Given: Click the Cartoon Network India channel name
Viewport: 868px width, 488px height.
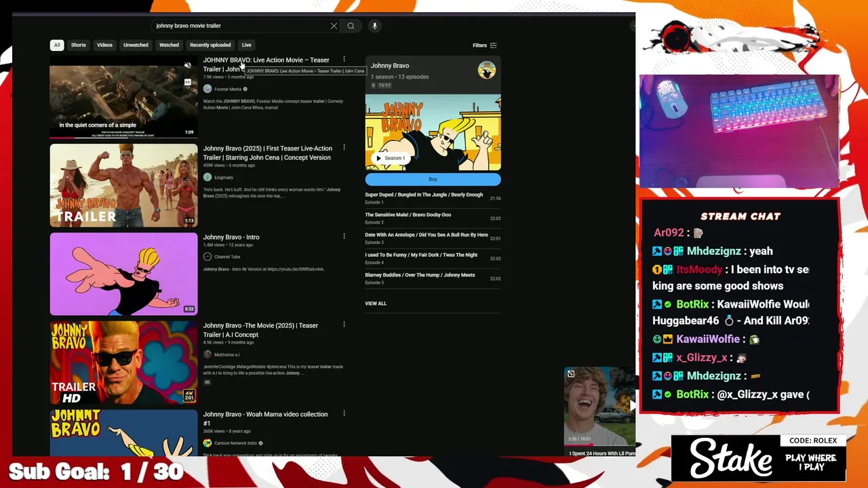Looking at the screenshot, I should [x=235, y=443].
